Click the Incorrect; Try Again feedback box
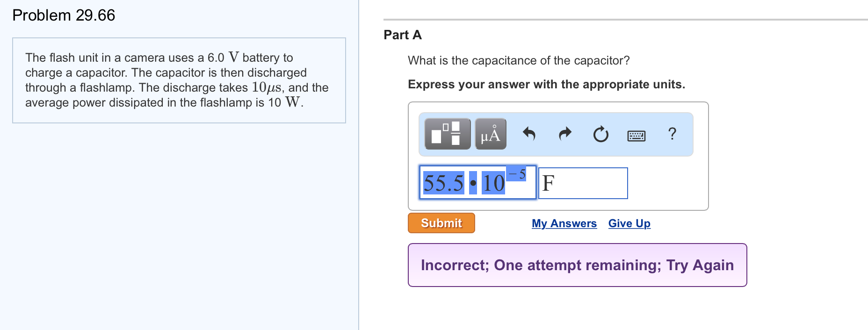 coord(577,265)
